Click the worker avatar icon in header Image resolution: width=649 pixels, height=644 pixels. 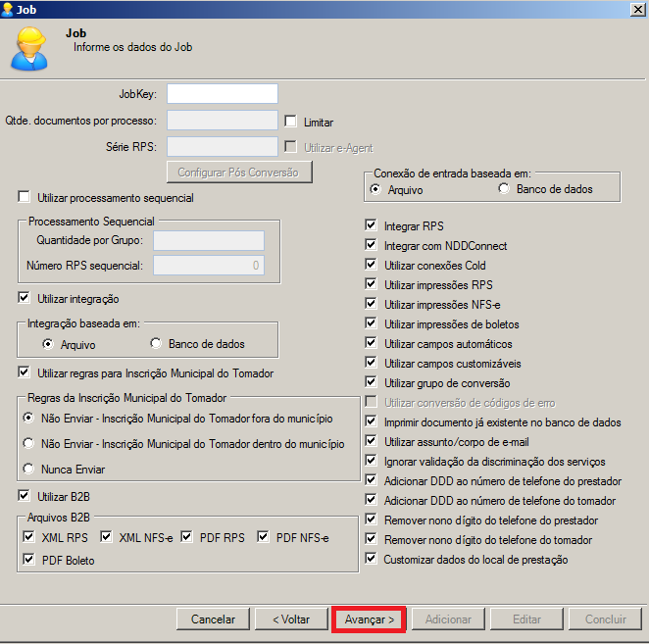29,49
